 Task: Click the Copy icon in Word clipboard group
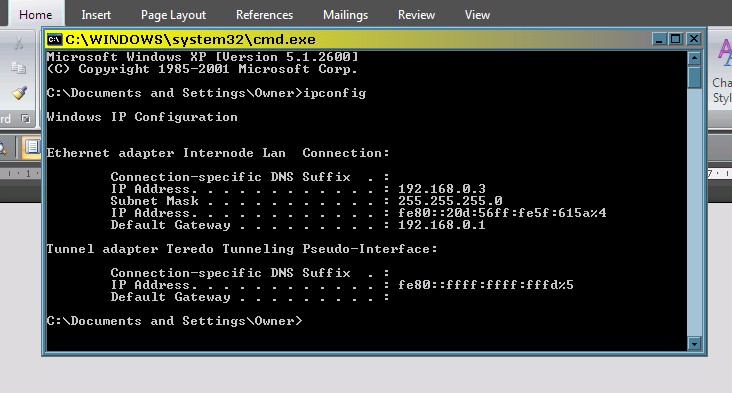[19, 68]
